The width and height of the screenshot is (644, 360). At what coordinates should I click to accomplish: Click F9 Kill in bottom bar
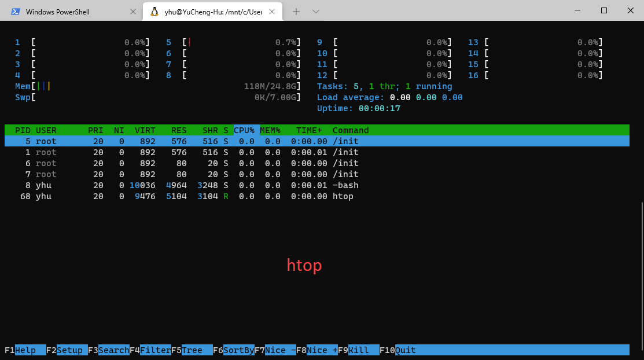pyautogui.click(x=359, y=350)
